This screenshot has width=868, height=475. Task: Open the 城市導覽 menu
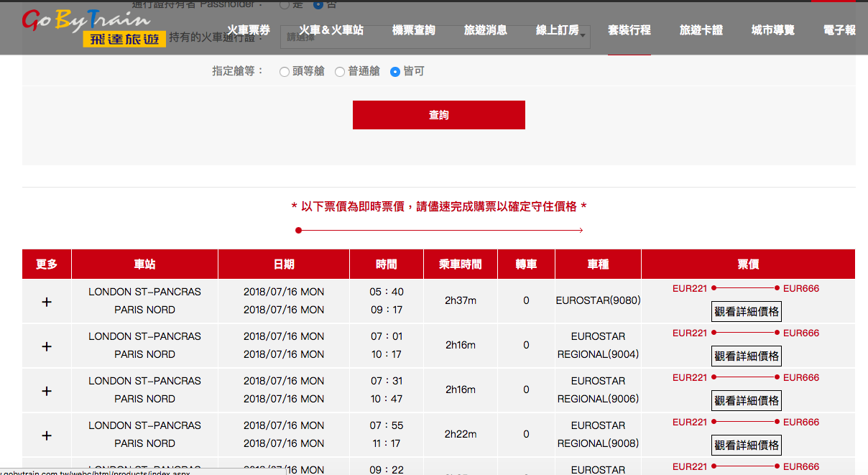773,30
